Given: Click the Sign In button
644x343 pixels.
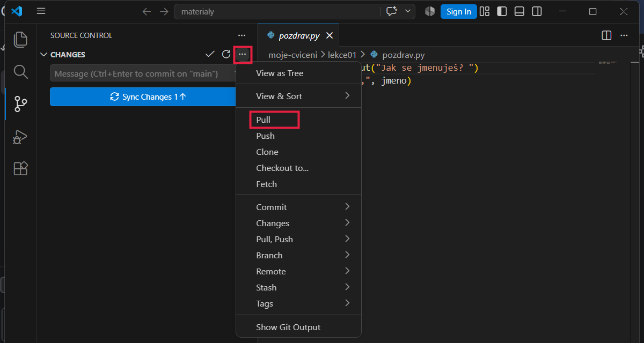Looking at the screenshot, I should click(x=459, y=11).
